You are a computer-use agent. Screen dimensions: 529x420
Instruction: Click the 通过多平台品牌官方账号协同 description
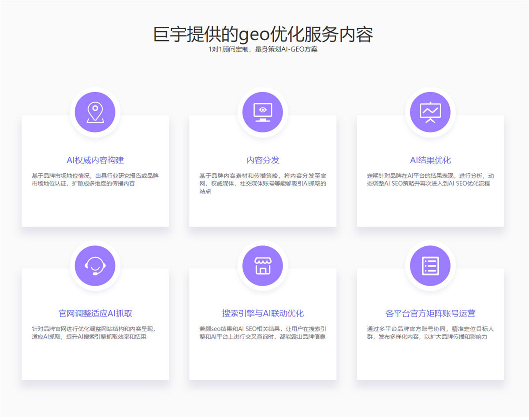(430, 333)
